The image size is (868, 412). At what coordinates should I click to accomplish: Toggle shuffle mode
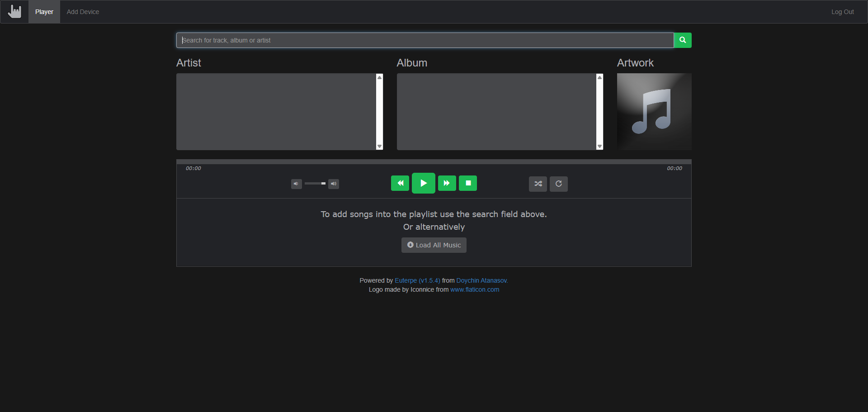point(538,184)
